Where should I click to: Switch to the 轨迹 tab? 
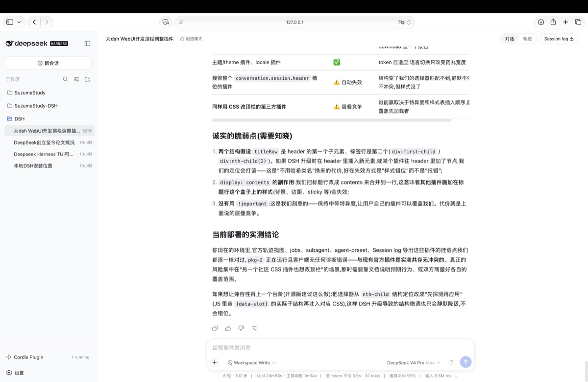pos(527,39)
